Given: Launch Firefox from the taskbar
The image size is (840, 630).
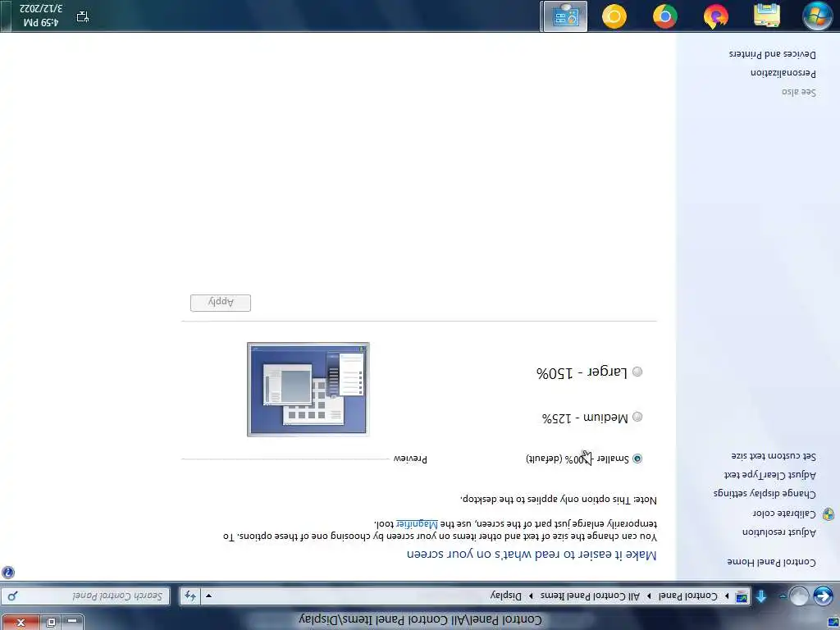Looking at the screenshot, I should click(x=715, y=16).
